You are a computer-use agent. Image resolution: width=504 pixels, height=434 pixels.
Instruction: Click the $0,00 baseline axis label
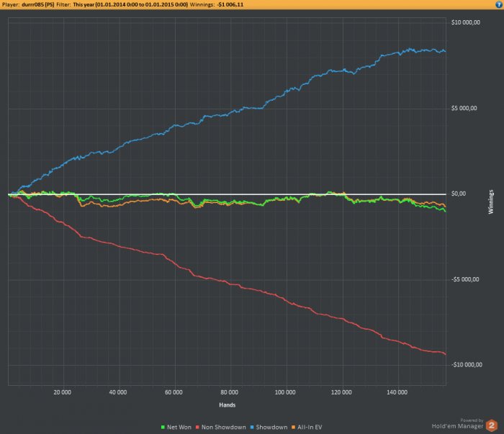pyautogui.click(x=459, y=194)
